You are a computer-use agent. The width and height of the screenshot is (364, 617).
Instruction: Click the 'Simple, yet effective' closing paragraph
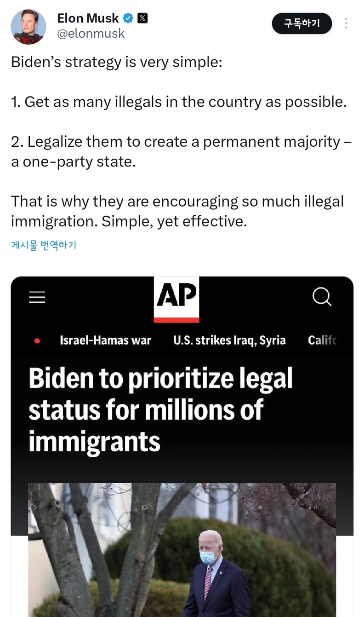coord(177,211)
